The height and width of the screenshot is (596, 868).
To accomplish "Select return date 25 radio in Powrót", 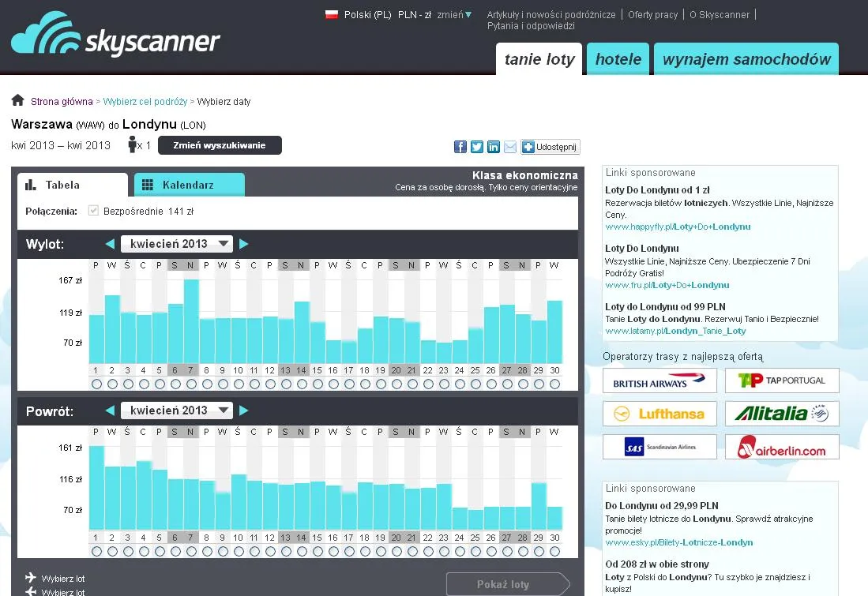I will [x=475, y=551].
